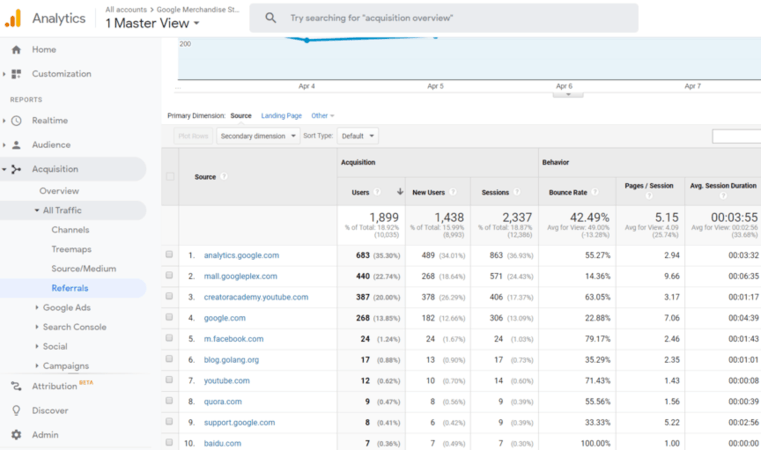Select Source as primary dimension
Viewport: 761px width, 450px height.
point(241,116)
